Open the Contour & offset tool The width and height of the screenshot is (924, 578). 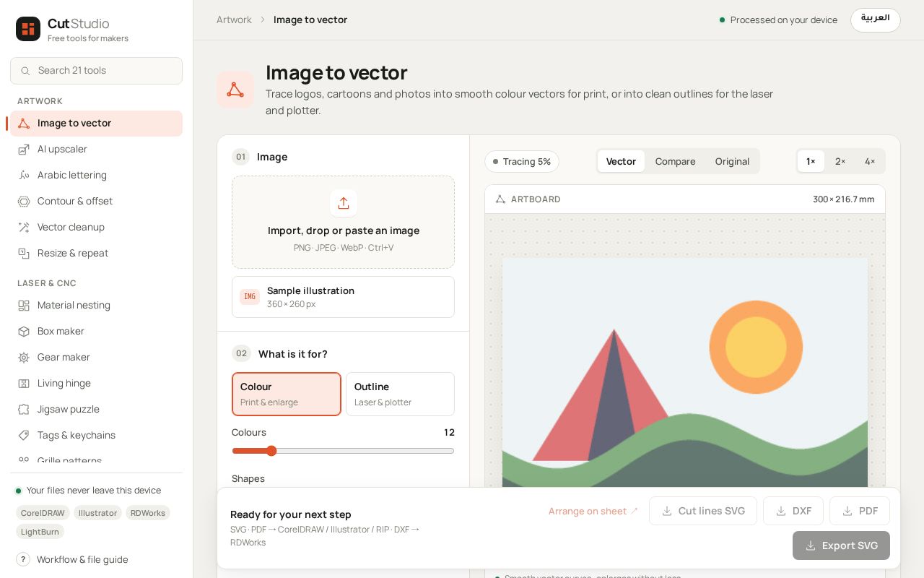click(96, 202)
